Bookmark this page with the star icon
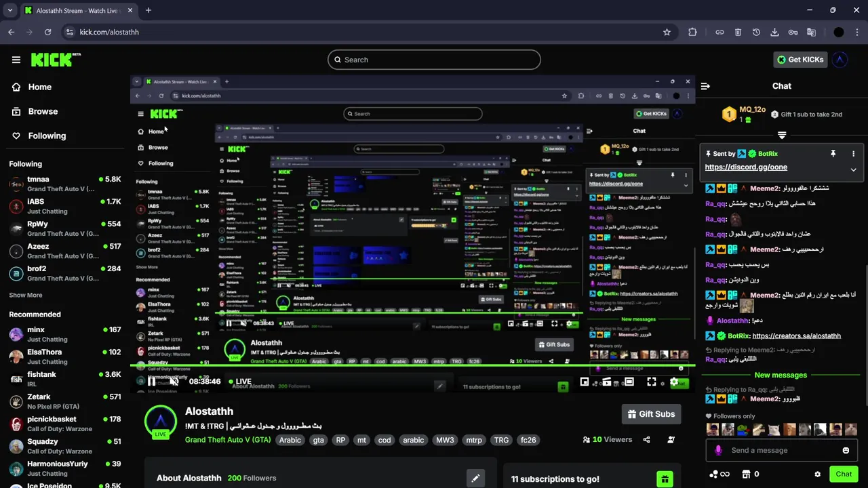This screenshot has height=488, width=868. [x=667, y=32]
